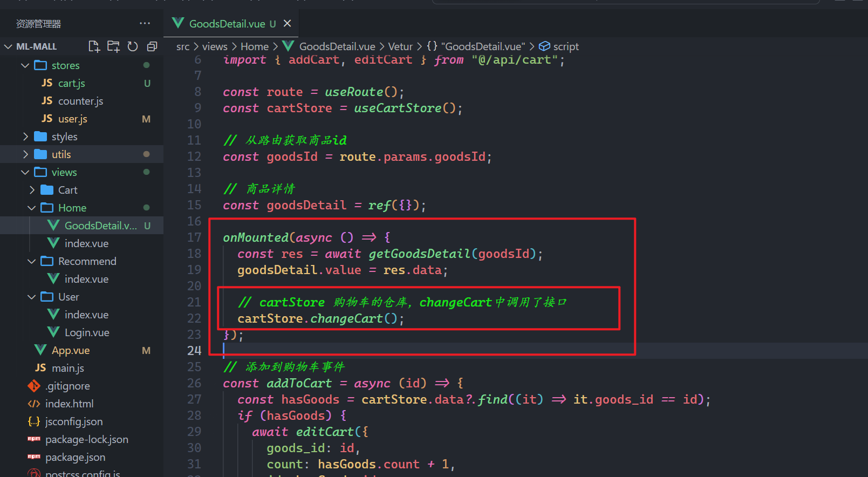Expand the utils folder
868x477 pixels.
coord(25,154)
